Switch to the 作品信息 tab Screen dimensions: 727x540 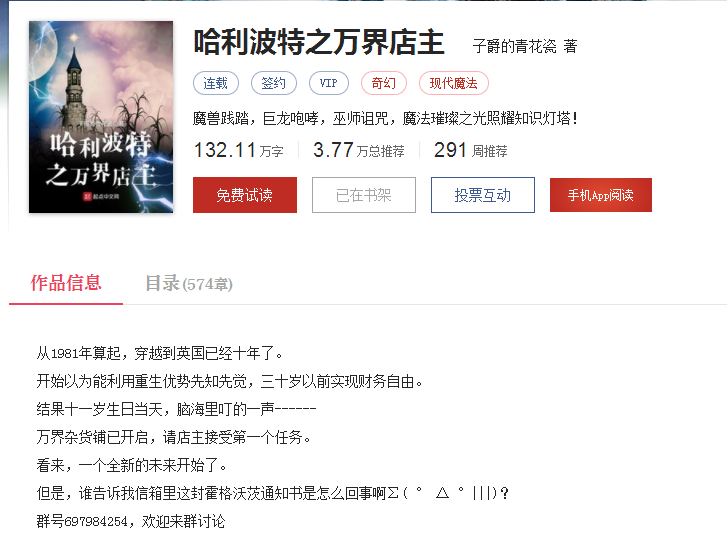click(66, 283)
